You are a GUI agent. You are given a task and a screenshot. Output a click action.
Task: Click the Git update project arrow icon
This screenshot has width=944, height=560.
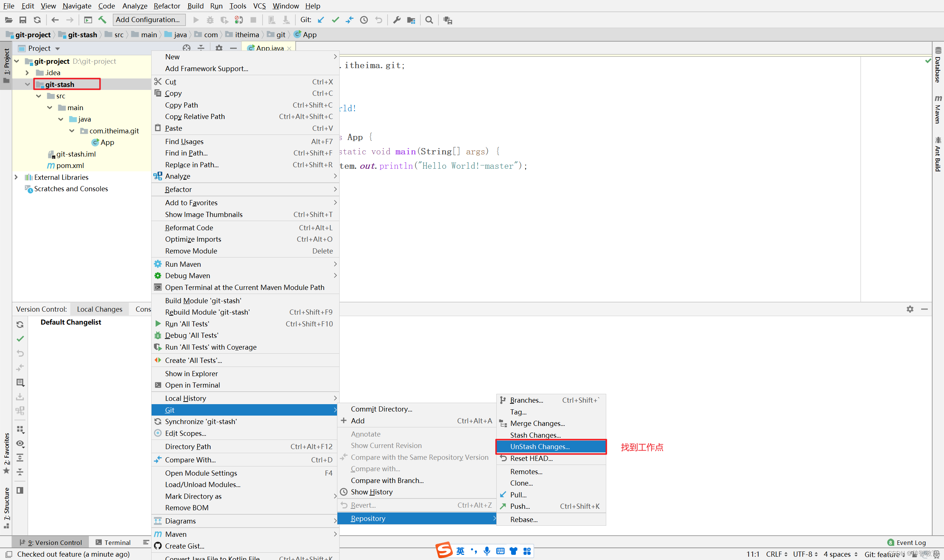click(x=321, y=20)
